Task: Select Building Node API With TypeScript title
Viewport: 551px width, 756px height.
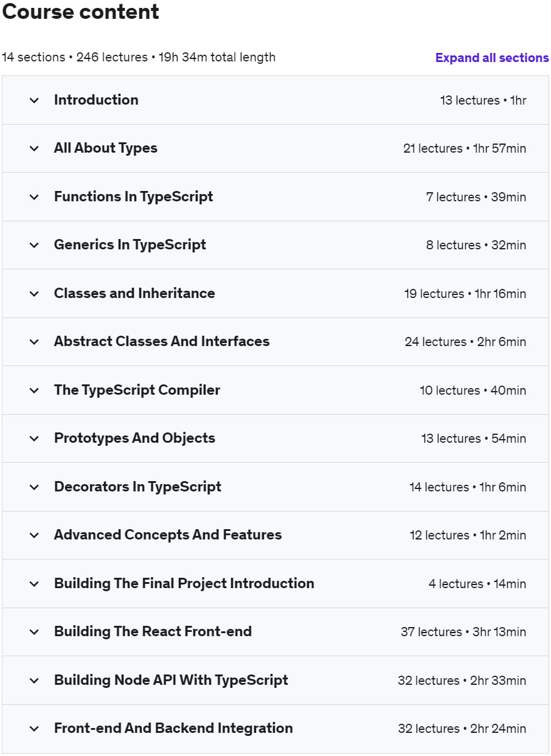Action: point(171,680)
